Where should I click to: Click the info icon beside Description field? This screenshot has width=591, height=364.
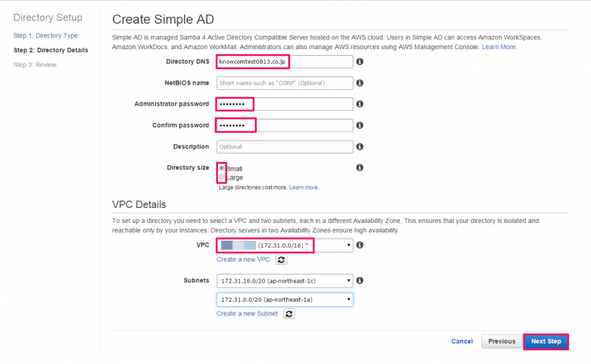360,146
